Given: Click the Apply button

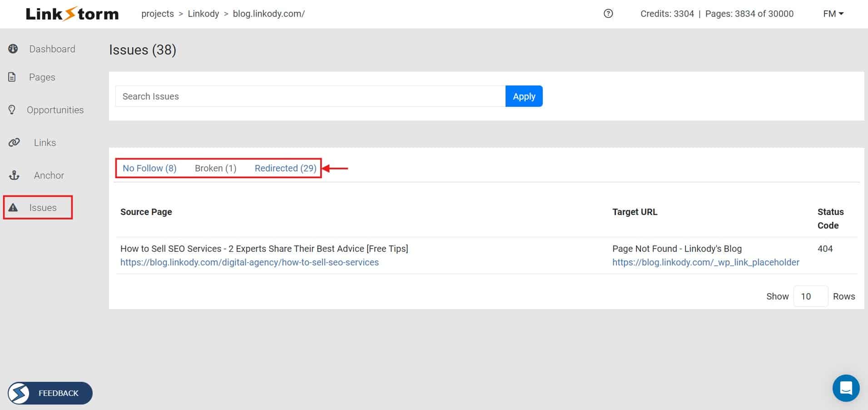Looking at the screenshot, I should [524, 96].
